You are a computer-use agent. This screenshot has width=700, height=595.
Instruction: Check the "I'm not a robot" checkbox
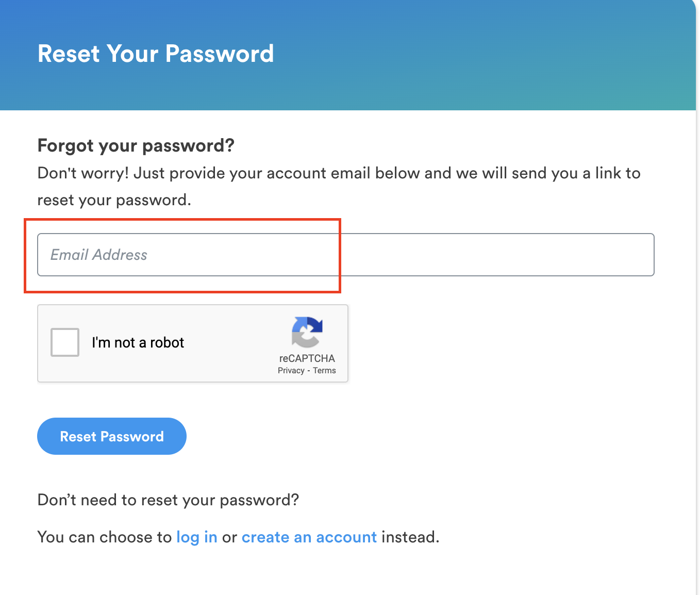(65, 342)
